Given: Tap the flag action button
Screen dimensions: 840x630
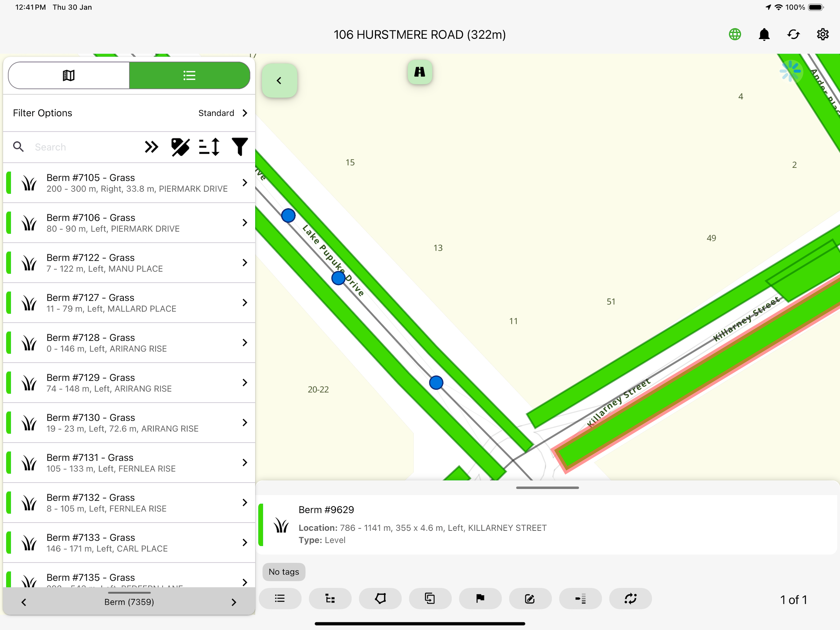Looking at the screenshot, I should point(480,599).
